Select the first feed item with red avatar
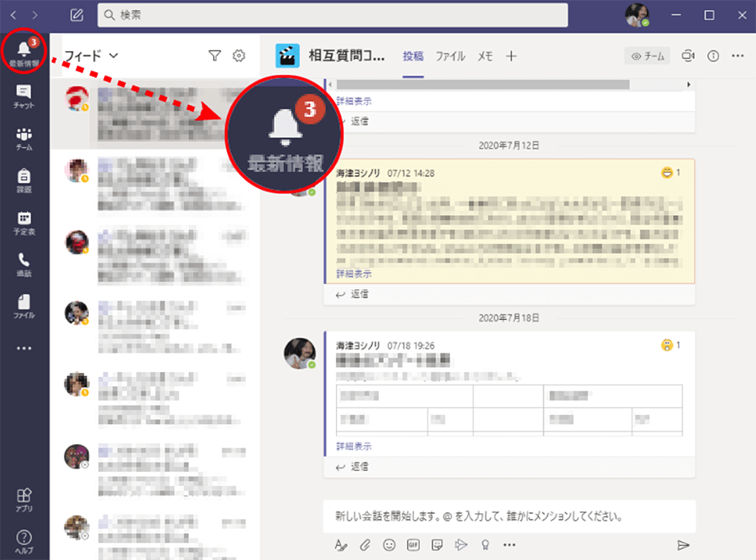The width and height of the screenshot is (756, 560). [x=155, y=114]
